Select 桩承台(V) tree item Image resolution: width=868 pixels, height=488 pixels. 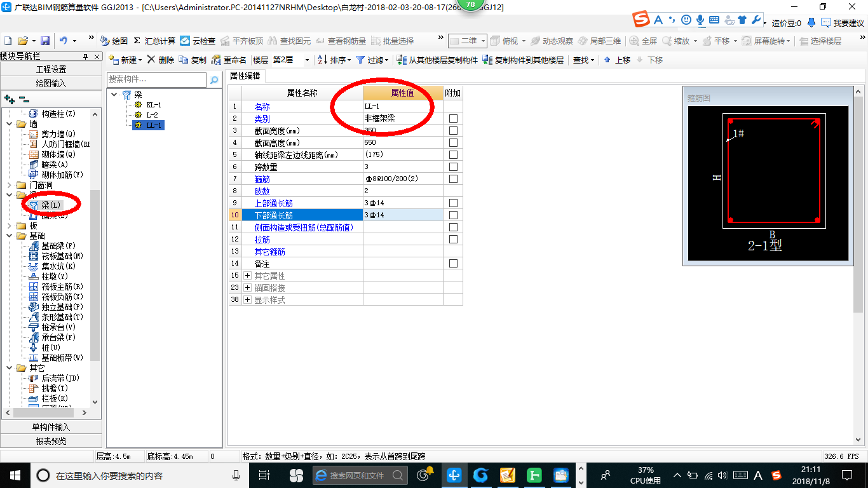58,327
